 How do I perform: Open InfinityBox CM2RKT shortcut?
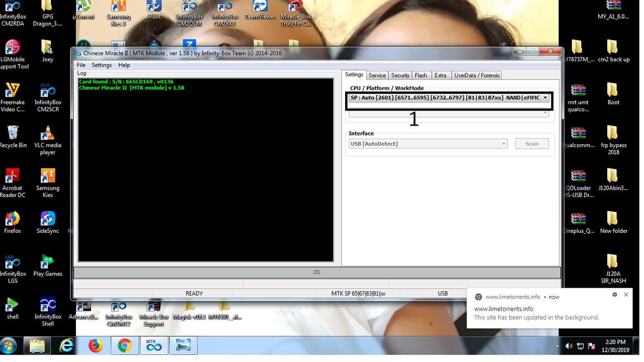pos(224,14)
